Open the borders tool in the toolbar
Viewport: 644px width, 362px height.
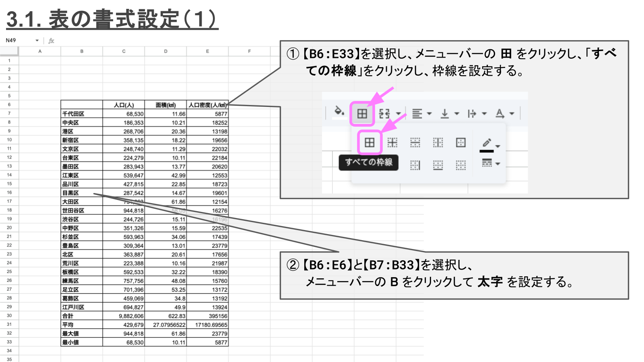pos(362,113)
